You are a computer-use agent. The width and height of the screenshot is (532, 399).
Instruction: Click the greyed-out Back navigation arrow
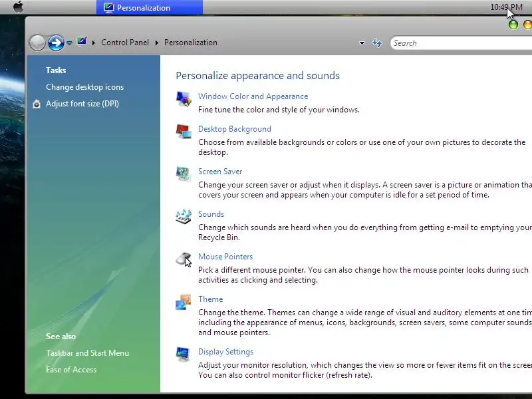click(37, 43)
